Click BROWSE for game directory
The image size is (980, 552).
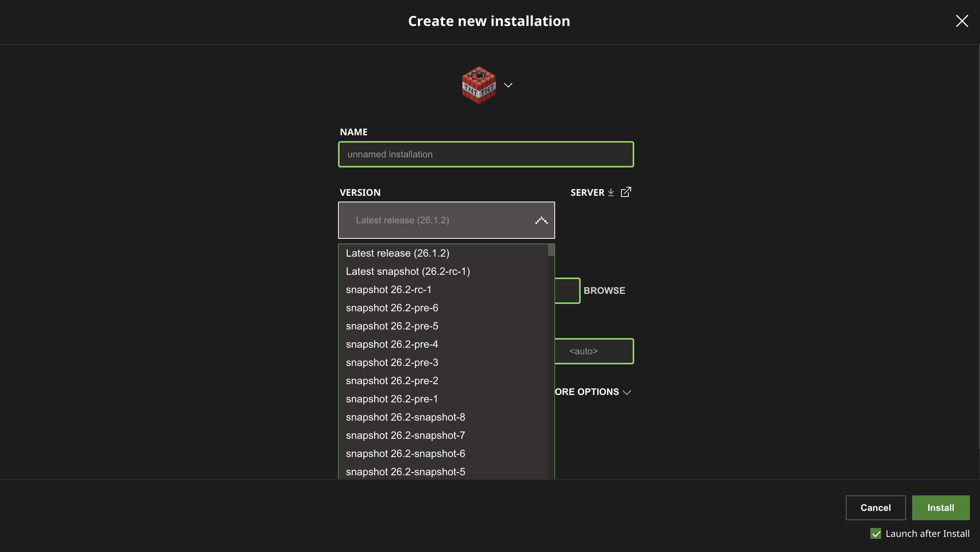pyautogui.click(x=604, y=291)
